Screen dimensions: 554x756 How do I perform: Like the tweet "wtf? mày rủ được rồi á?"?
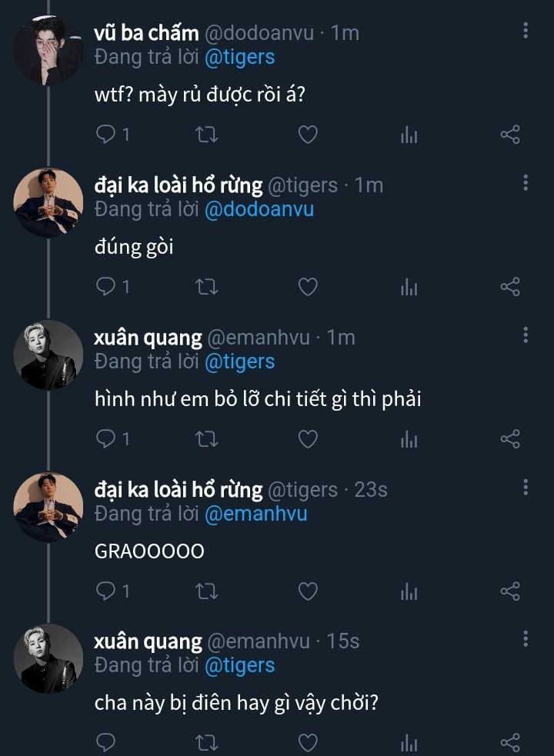308,135
